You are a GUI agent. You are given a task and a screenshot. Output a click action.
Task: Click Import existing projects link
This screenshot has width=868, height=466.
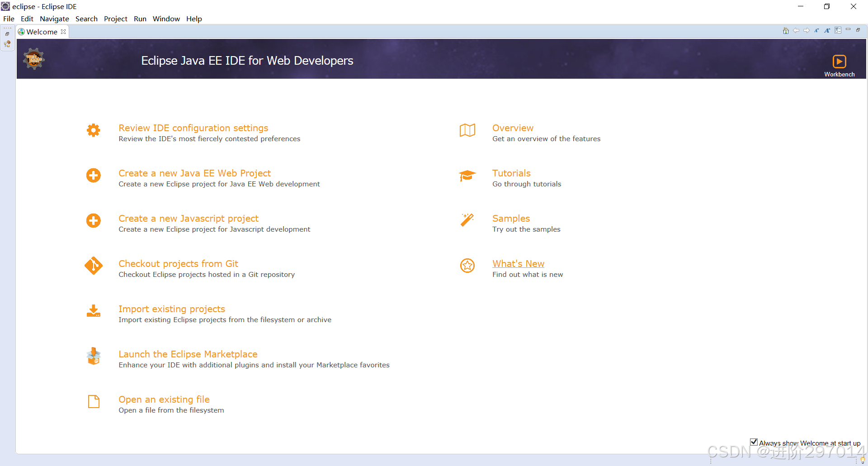pyautogui.click(x=172, y=309)
